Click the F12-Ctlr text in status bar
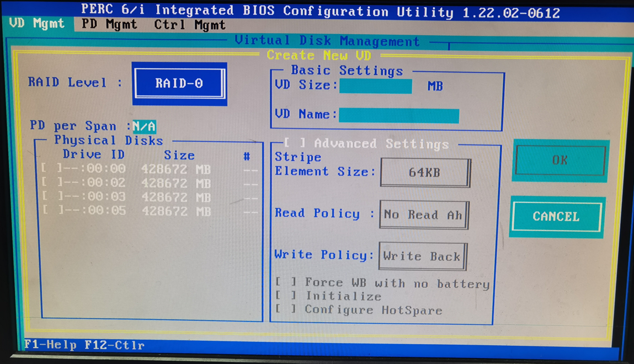This screenshot has height=364, width=634. click(114, 345)
